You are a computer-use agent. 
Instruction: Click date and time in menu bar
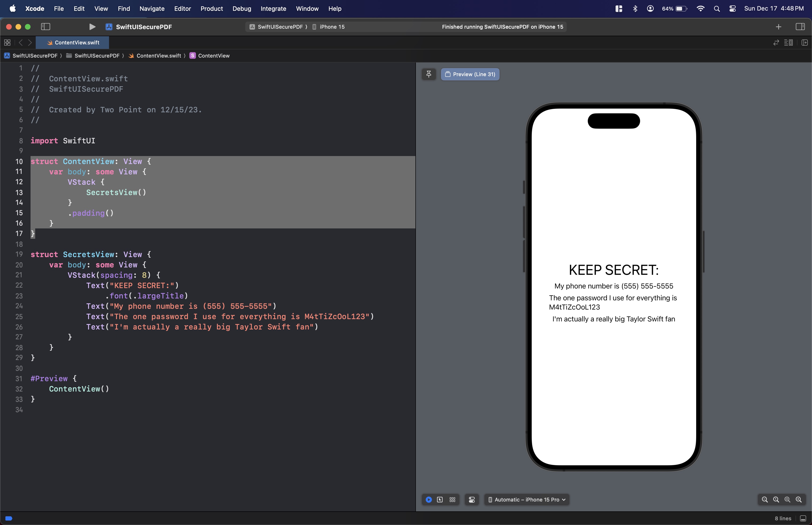click(x=774, y=8)
